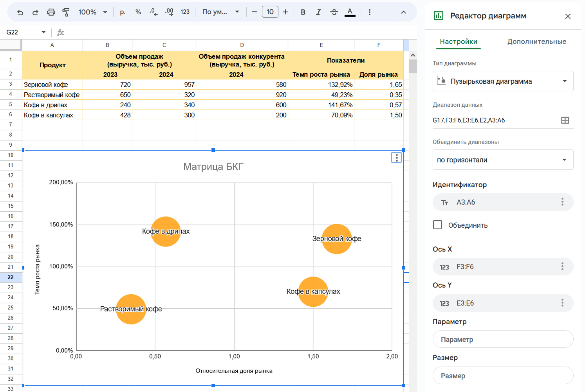
Task: Select column A header
Action: point(52,45)
